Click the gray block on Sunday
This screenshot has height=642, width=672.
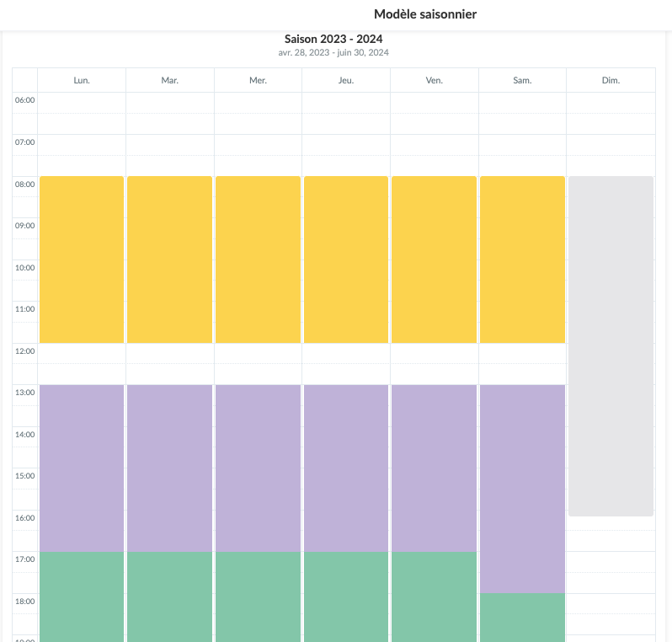pos(611,345)
